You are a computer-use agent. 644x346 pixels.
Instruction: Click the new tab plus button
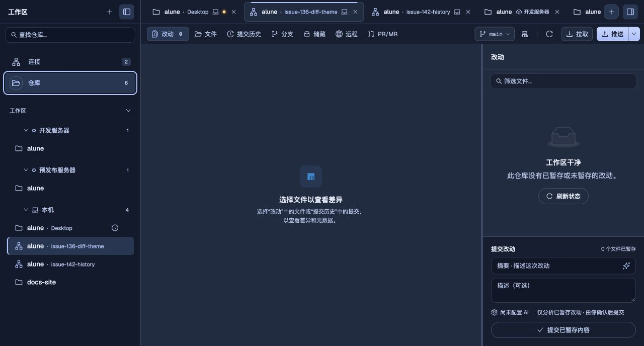(611, 12)
